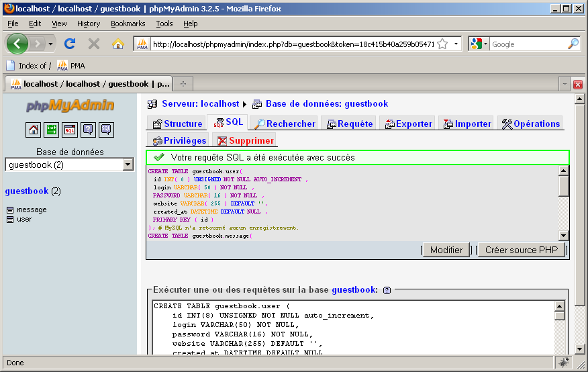This screenshot has width=588, height=372.
Task: Open the SQL query window icon in sidebar
Action: [x=70, y=130]
